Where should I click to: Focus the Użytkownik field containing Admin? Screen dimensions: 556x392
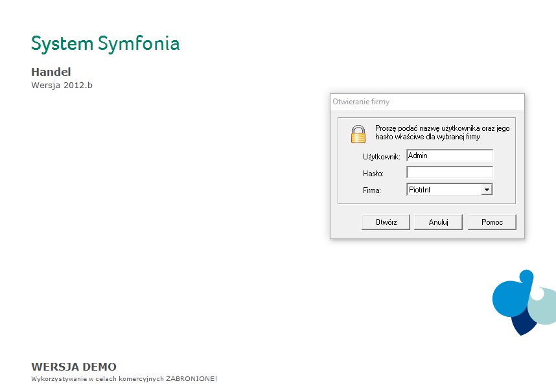tap(450, 156)
